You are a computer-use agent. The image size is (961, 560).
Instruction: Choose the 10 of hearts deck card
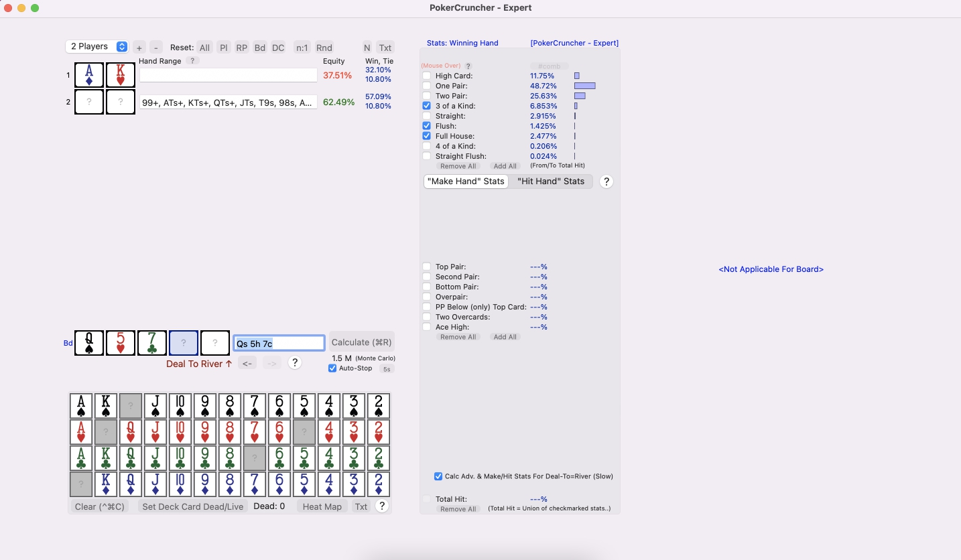coord(180,432)
